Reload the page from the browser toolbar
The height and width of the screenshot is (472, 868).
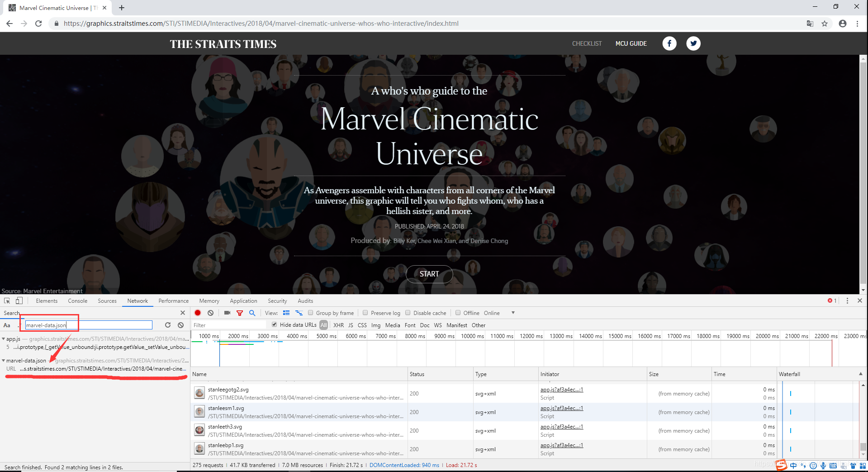click(38, 24)
